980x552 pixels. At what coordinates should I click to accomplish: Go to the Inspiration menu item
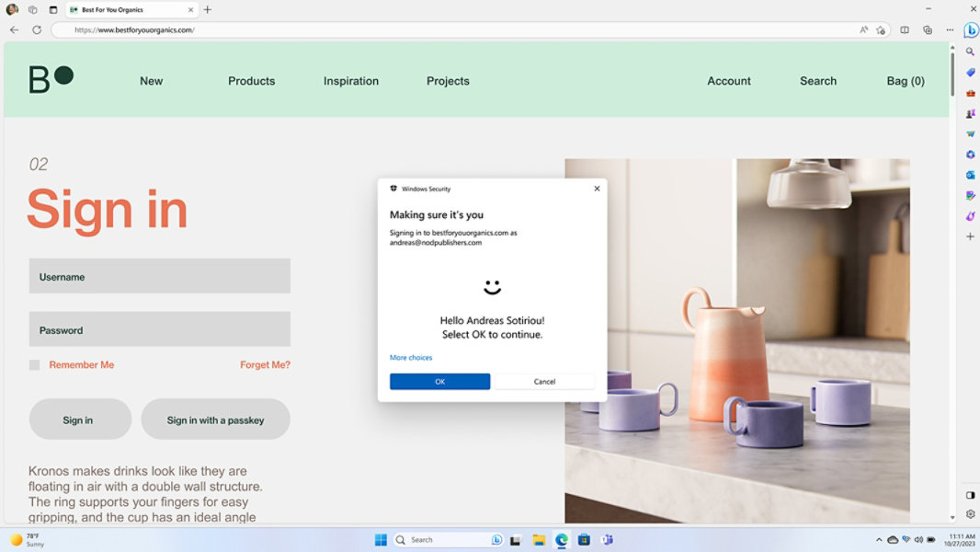tap(350, 81)
